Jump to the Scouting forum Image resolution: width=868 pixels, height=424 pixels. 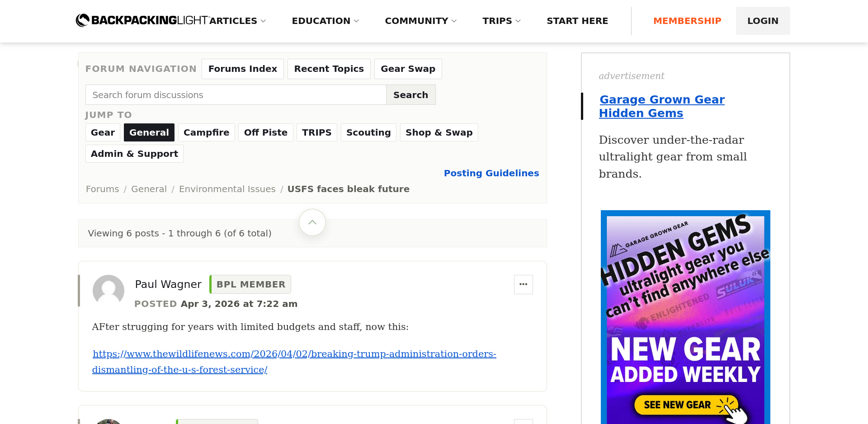point(368,132)
